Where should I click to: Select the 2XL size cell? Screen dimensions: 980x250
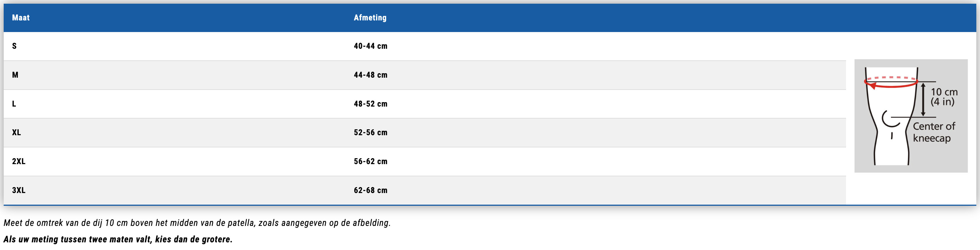(x=19, y=161)
